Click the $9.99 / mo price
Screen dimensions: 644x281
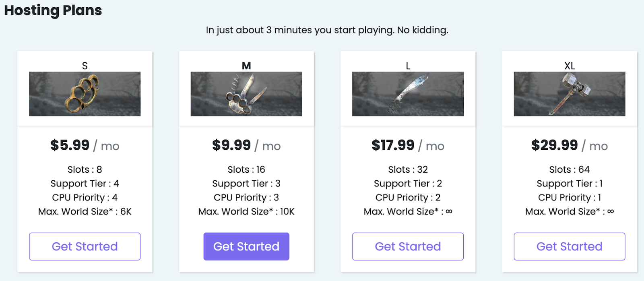click(246, 145)
